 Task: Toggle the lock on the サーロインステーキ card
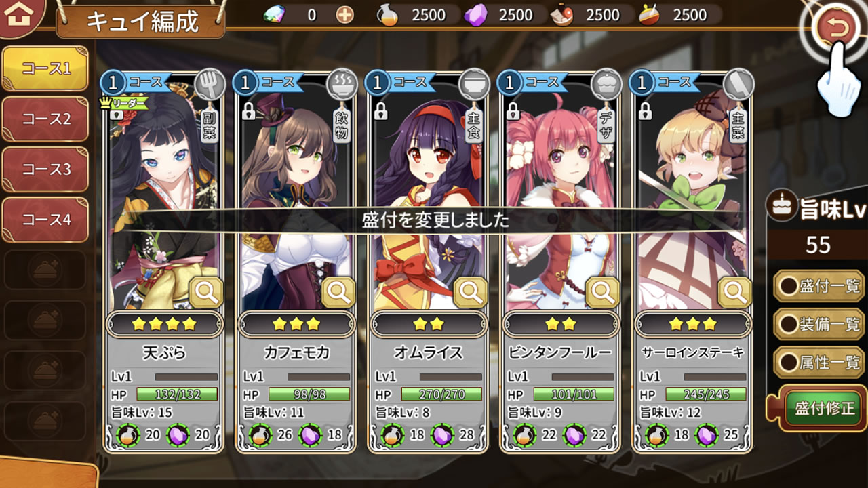point(645,111)
